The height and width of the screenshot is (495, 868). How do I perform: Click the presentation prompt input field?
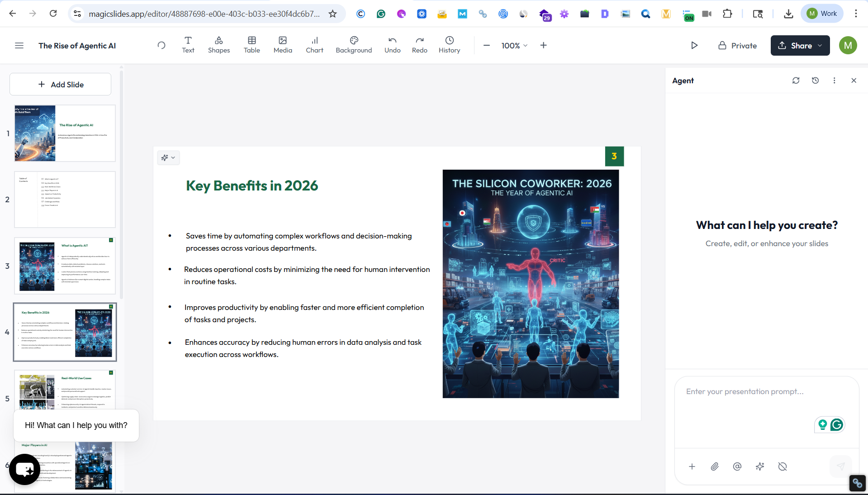pos(766,392)
